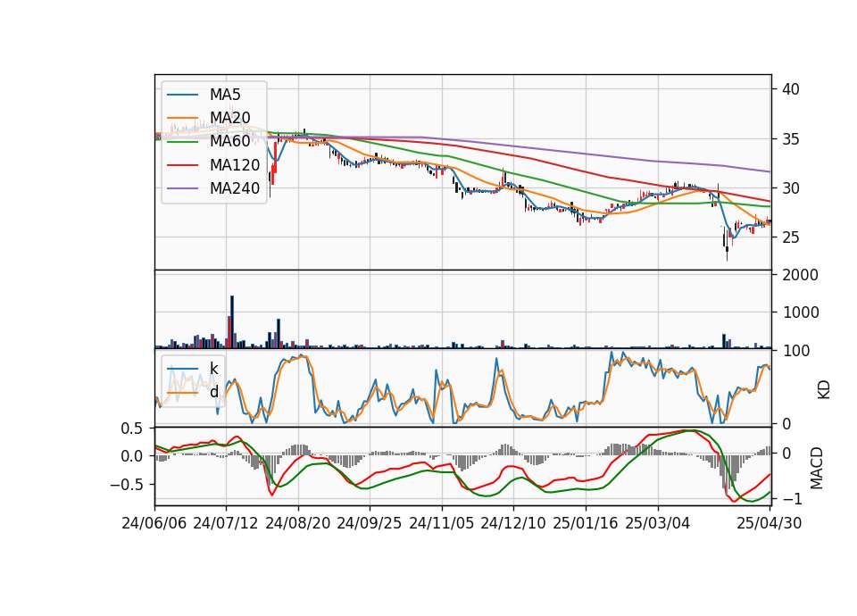857x616 pixels.
Task: Click the MACD left axis value 0.5
Action: pos(132,429)
